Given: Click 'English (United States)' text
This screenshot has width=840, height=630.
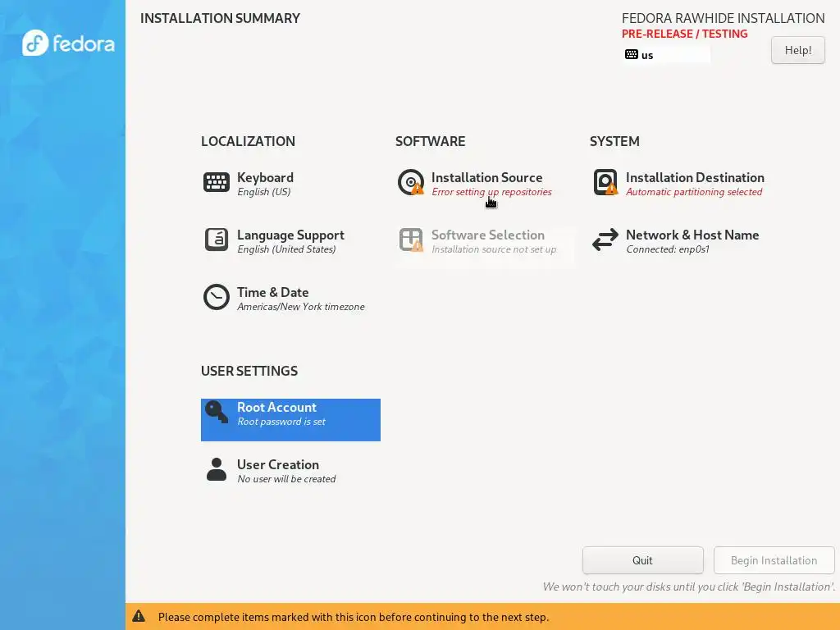Looking at the screenshot, I should (x=286, y=249).
